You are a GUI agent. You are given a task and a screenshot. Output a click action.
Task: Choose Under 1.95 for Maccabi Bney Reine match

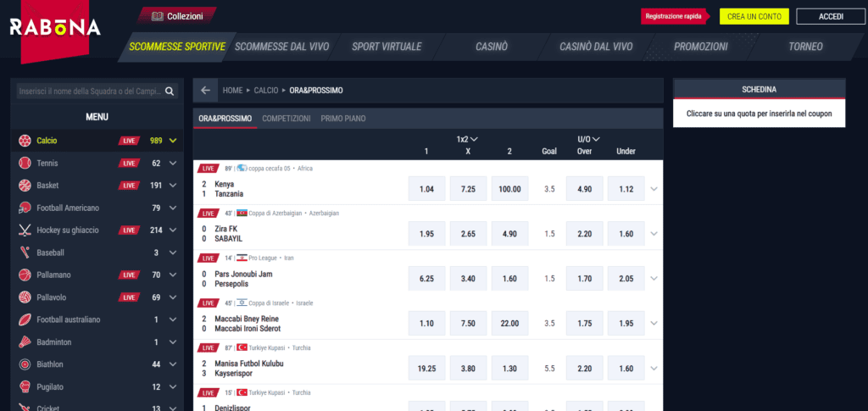626,323
